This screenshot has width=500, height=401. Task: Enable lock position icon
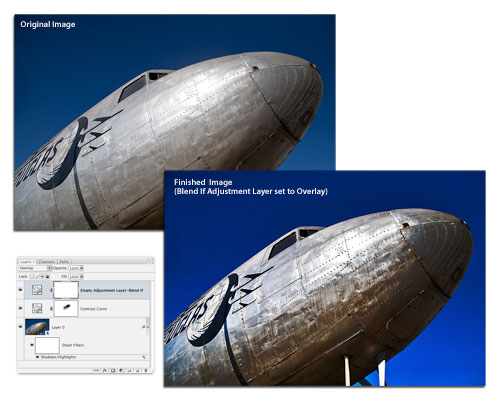point(42,277)
